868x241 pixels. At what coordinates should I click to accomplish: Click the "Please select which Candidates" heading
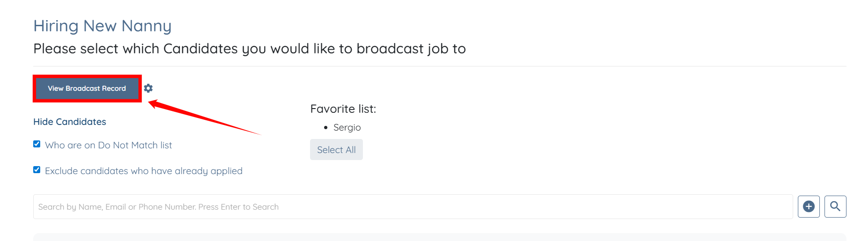point(249,49)
